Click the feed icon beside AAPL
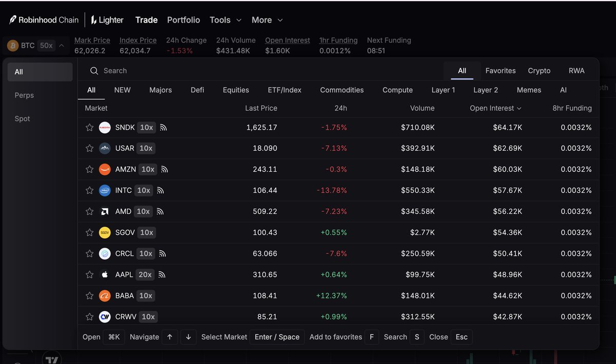The width and height of the screenshot is (616, 364). (x=162, y=274)
